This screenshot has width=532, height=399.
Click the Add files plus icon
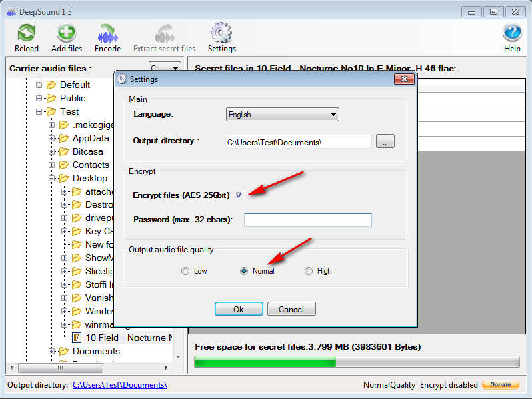[x=67, y=33]
